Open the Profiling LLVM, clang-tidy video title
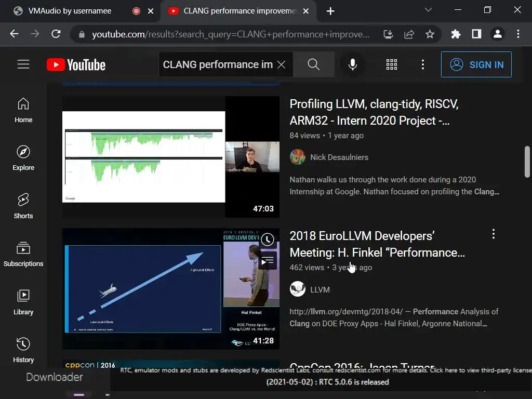The height and width of the screenshot is (399, 532). (x=374, y=112)
